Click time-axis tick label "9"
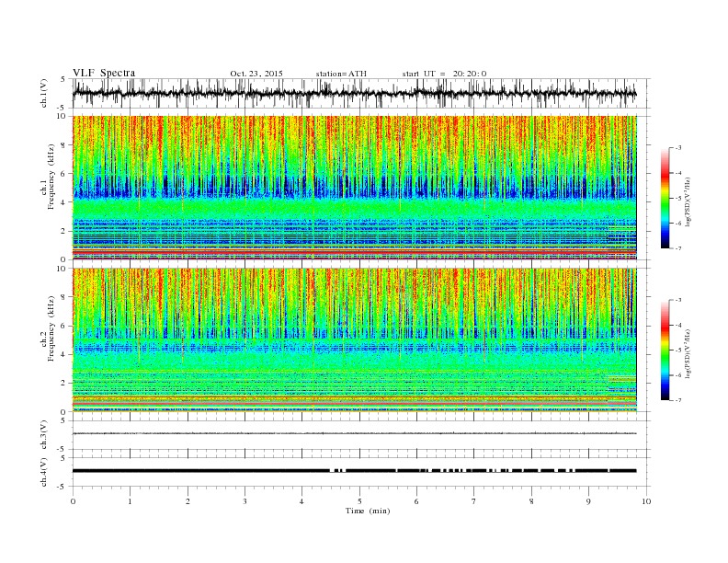Image resolution: width=728 pixels, height=563 pixels. pos(588,501)
